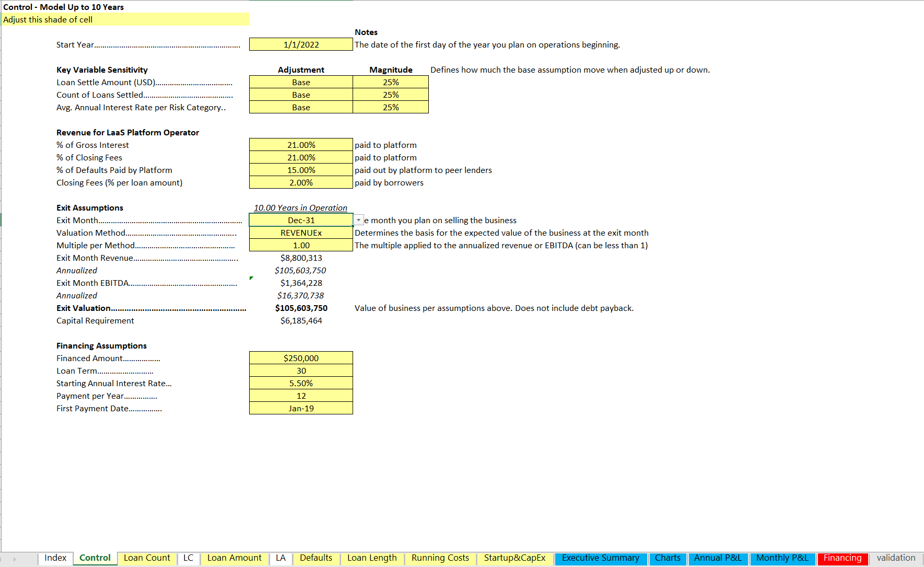Select % of Gross Interest 21.00% cell
This screenshot has height=567, width=924.
click(301, 145)
